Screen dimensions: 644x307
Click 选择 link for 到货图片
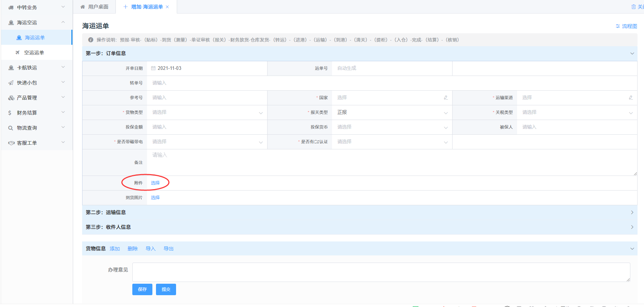[x=155, y=198]
